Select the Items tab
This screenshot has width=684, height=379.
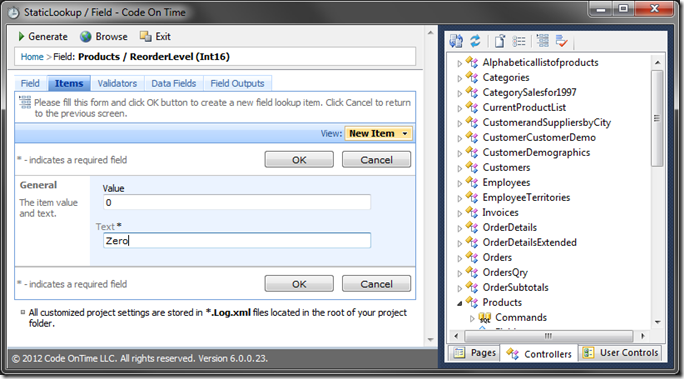[69, 83]
